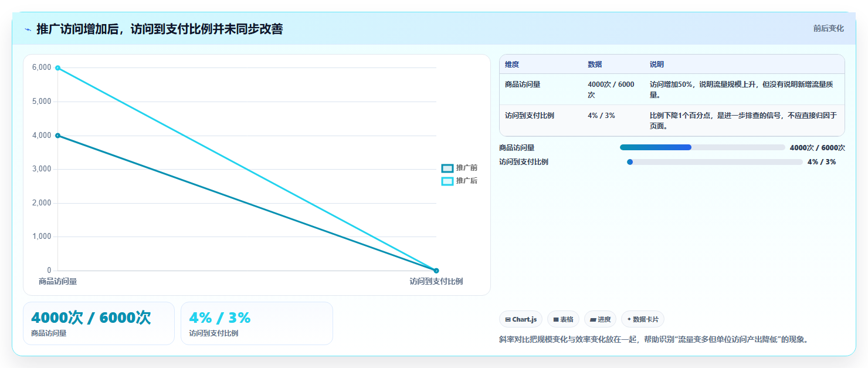
Task: Click the 维度 column header
Action: click(512, 65)
